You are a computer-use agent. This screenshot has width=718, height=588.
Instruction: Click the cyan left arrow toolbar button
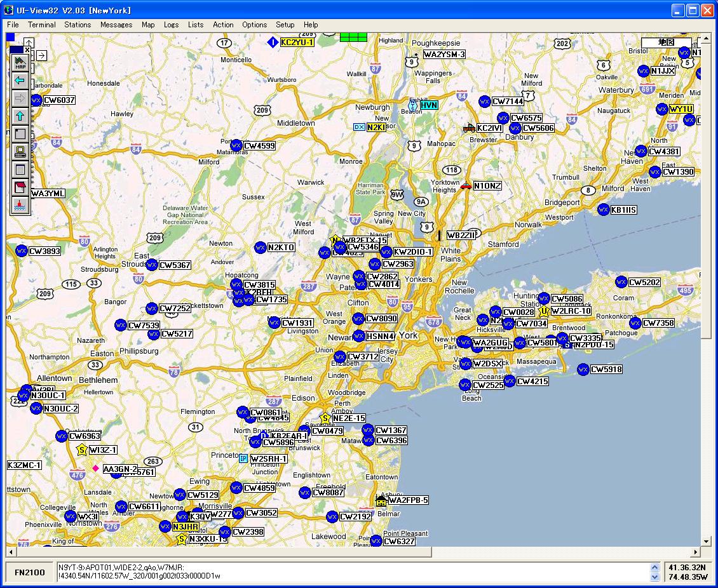tap(20, 81)
